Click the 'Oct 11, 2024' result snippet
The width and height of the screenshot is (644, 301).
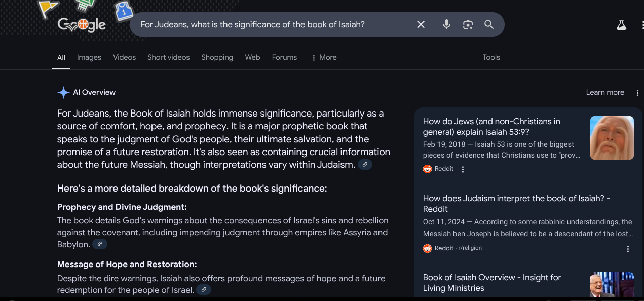pos(528,228)
